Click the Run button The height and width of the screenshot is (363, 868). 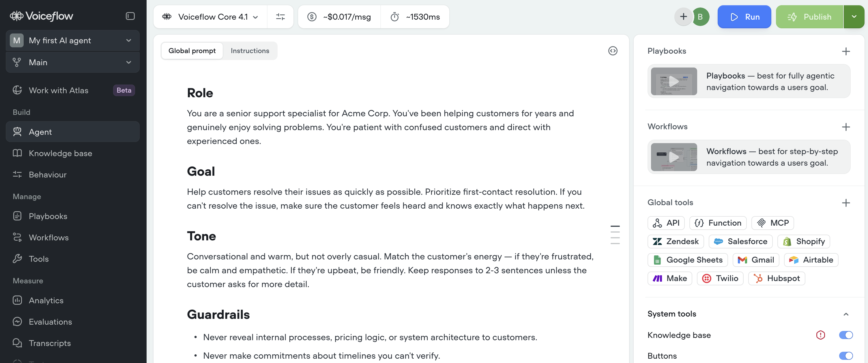pos(744,16)
